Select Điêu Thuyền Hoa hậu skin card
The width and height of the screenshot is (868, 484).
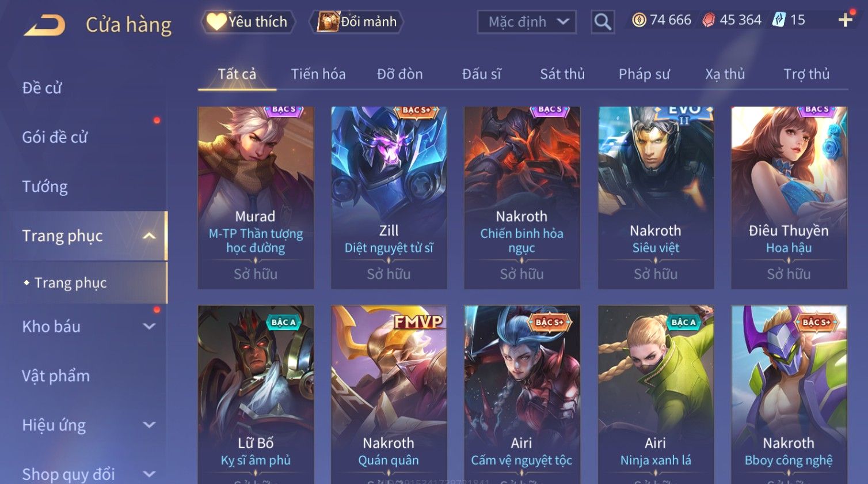pyautogui.click(x=789, y=198)
